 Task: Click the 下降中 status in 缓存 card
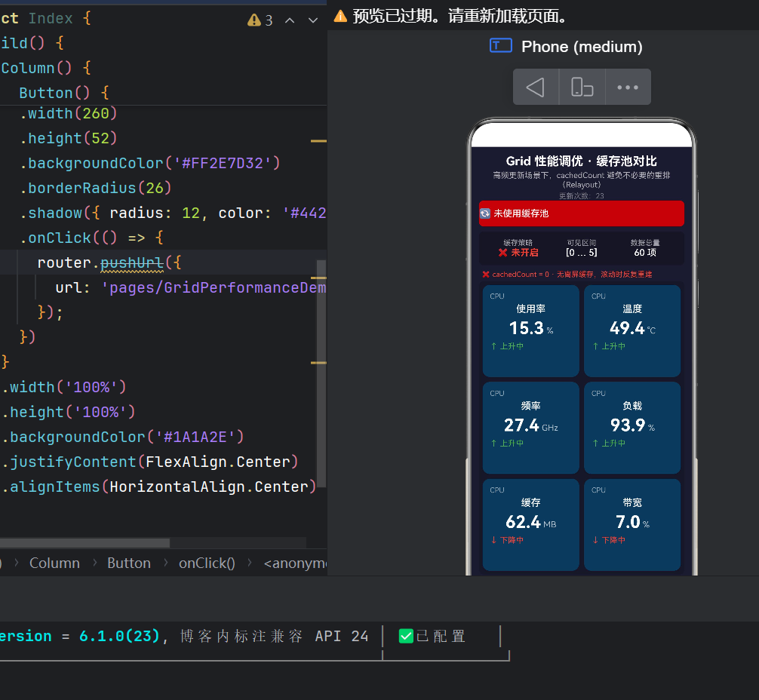(507, 540)
